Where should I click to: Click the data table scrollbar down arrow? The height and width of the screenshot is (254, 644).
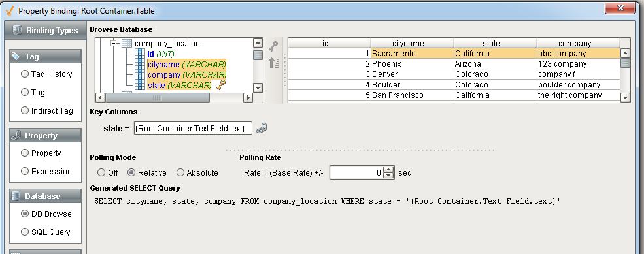pos(625,98)
